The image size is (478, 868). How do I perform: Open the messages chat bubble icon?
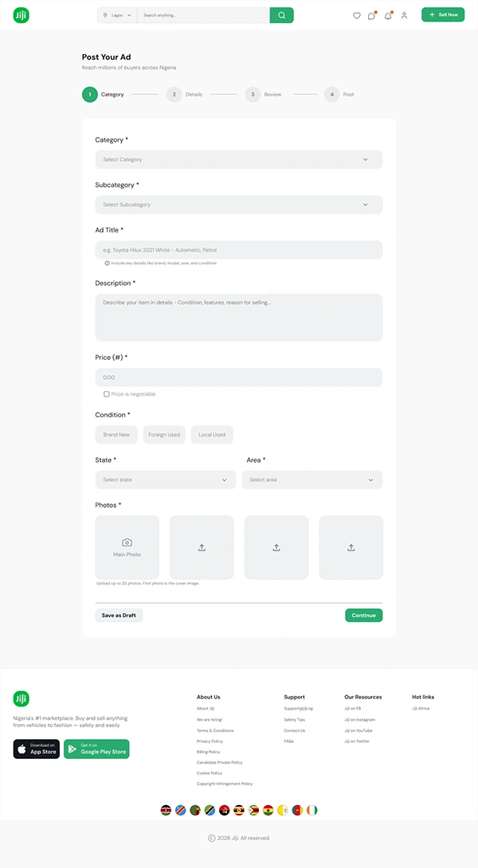[371, 15]
